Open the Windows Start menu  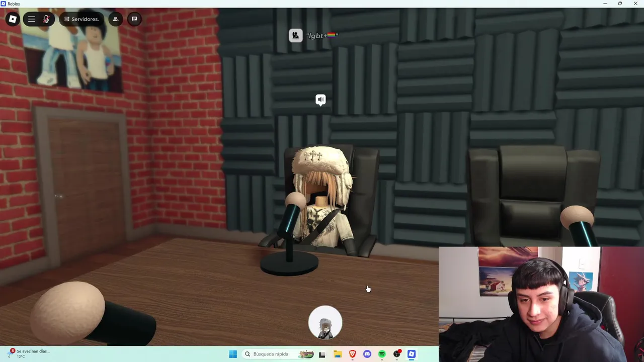233,354
